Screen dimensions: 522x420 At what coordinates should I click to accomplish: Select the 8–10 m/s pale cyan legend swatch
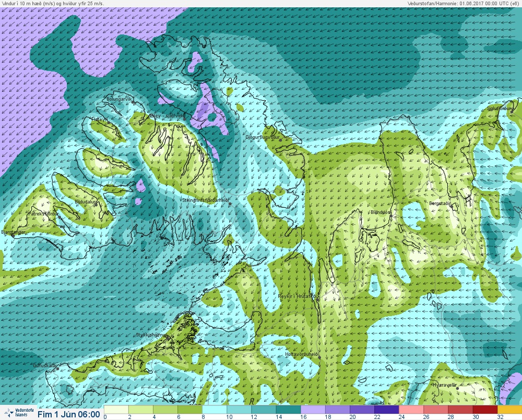point(215,410)
